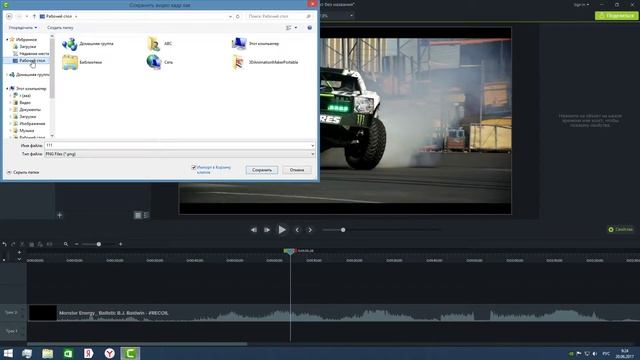Click the timeline zoom magnifier icon
Viewport: 640px width, 360px height.
[66, 244]
